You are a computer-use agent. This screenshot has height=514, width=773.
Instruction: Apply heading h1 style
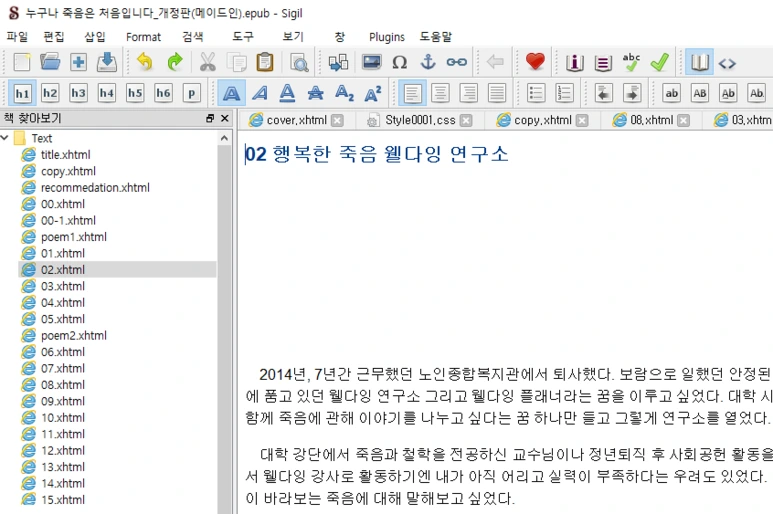(22, 93)
